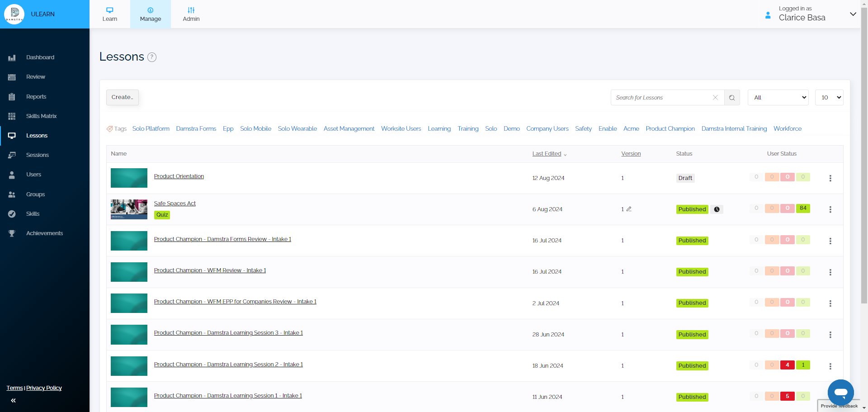Click the clock icon beside Safe Spaces Act status

[717, 209]
